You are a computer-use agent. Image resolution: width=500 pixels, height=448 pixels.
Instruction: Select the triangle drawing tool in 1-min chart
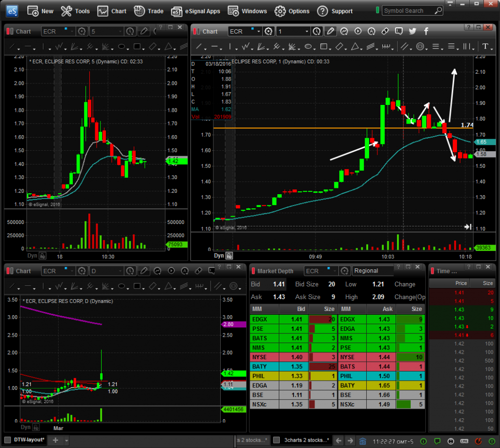[x=354, y=47]
